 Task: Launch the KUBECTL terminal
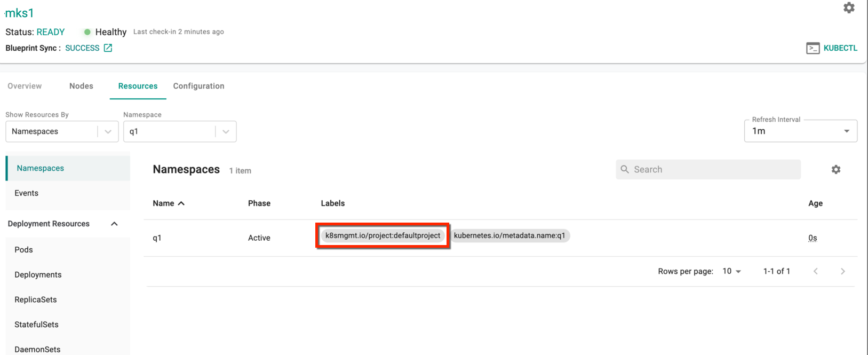click(x=832, y=48)
